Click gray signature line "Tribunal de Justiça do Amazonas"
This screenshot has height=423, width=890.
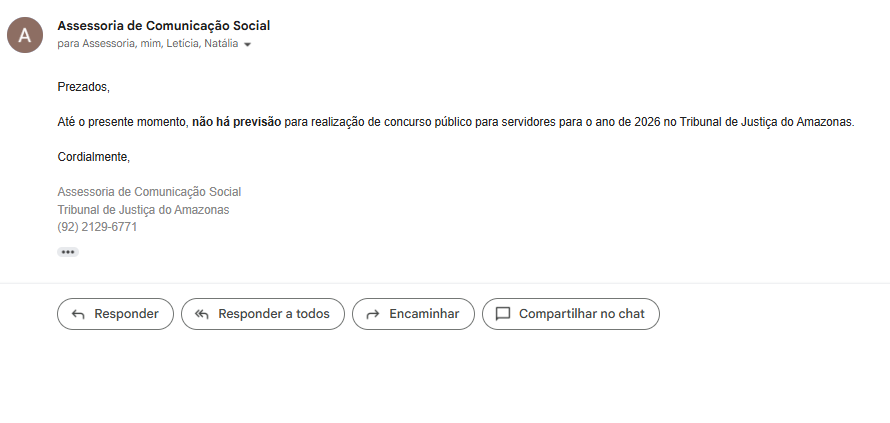(143, 210)
